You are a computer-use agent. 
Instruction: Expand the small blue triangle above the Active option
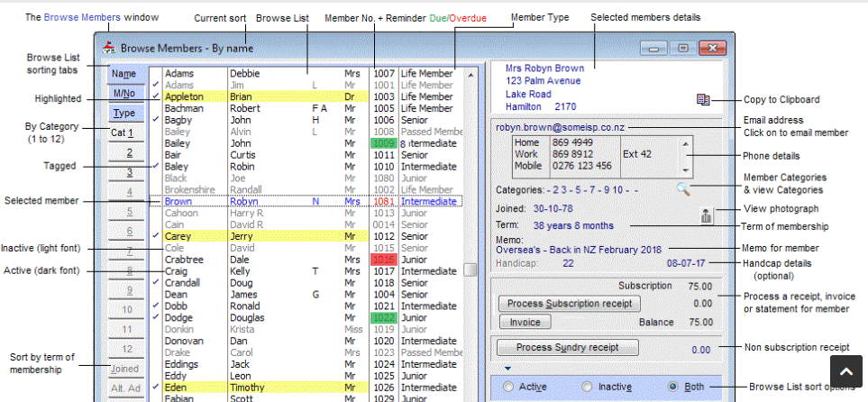click(507, 368)
